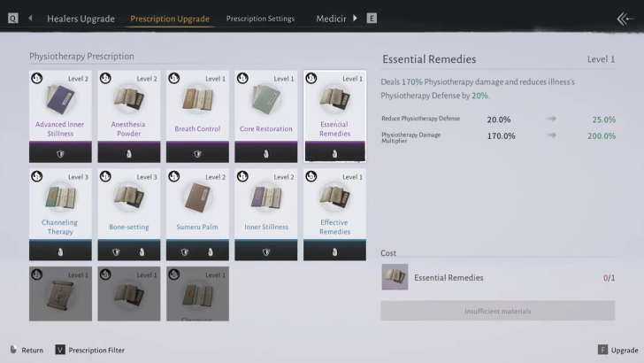
Task: Click the Anesthesia Powder book icon
Action: 129,99
